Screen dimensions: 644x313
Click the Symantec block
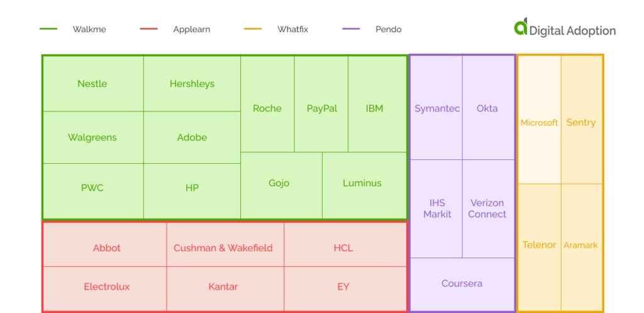pyautogui.click(x=436, y=108)
